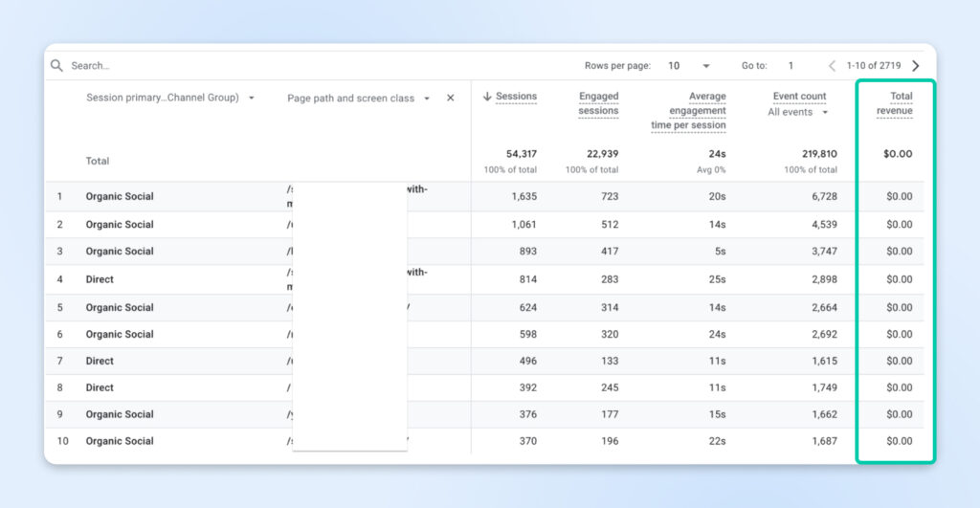Click the Sessions sort arrow icon
Screen dimensions: 980x508
click(x=487, y=97)
